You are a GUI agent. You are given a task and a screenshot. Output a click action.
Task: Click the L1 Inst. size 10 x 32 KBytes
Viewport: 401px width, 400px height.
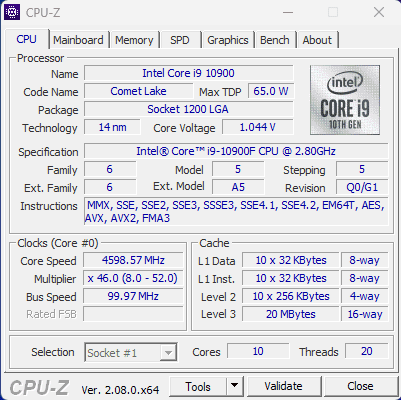coord(291,278)
